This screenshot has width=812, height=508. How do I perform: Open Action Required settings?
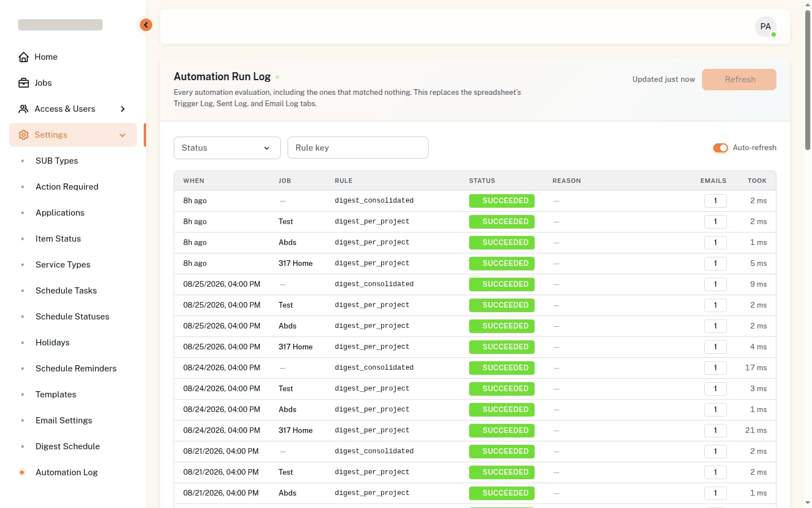click(67, 187)
